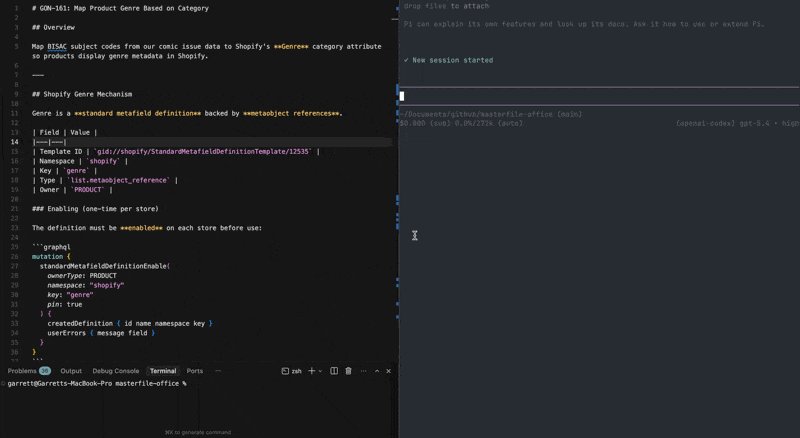This screenshot has width=800, height=438.
Task: Click the zsh terminal shell indicator
Action: [292, 371]
